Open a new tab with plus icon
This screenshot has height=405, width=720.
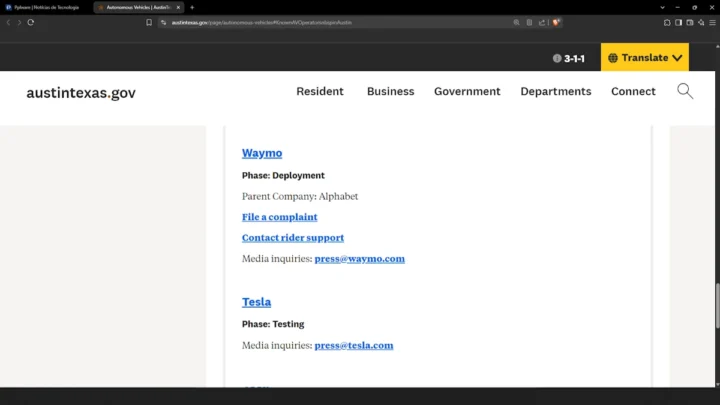(192, 7)
